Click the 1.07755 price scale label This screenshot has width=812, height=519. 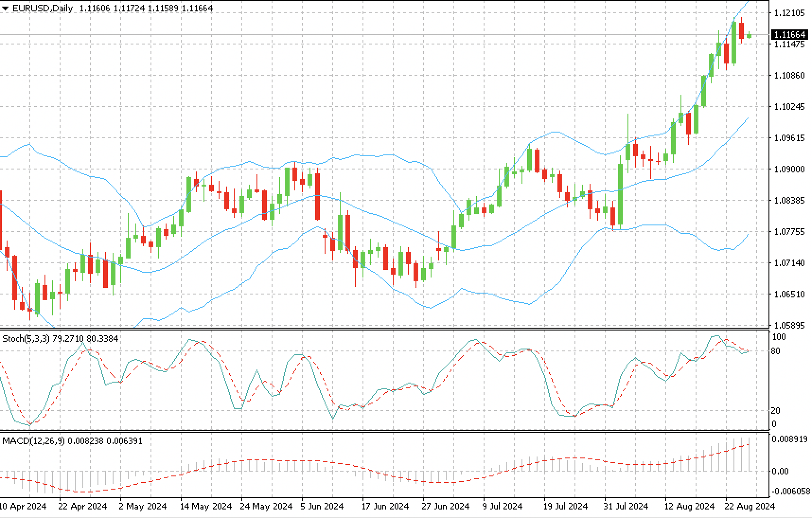coord(788,232)
